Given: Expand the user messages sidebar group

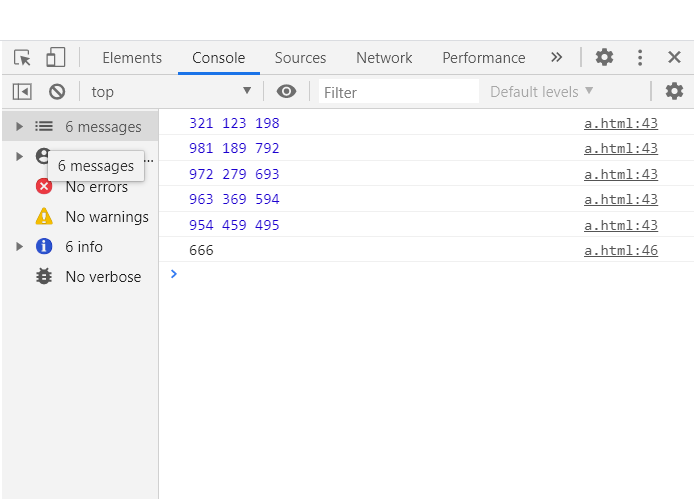Looking at the screenshot, I should click(19, 156).
